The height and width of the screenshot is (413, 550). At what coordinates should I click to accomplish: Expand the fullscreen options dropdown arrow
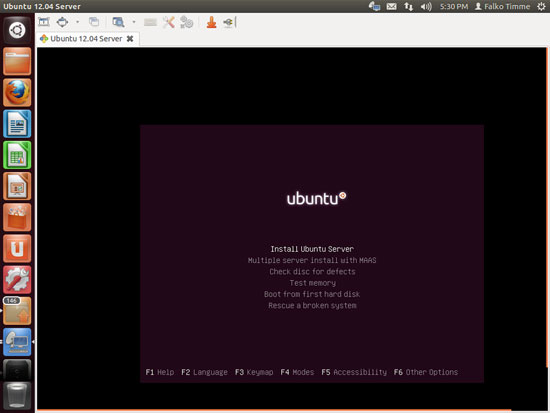coord(78,22)
